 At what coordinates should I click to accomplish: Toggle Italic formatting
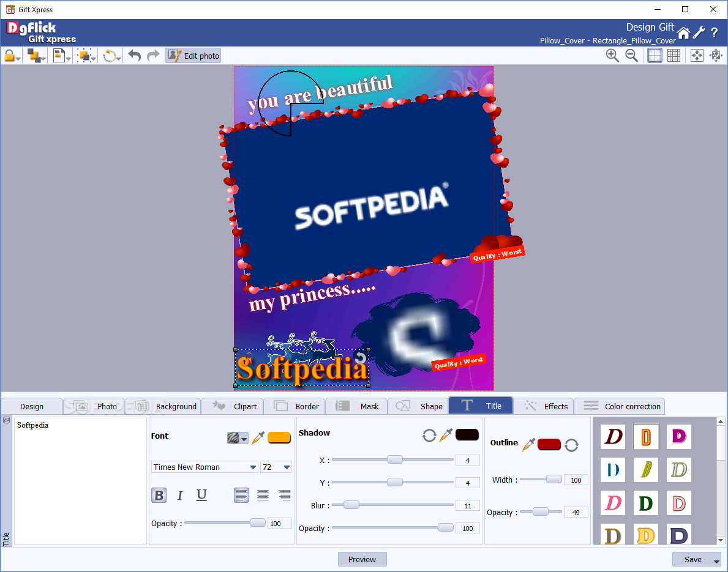pos(179,496)
